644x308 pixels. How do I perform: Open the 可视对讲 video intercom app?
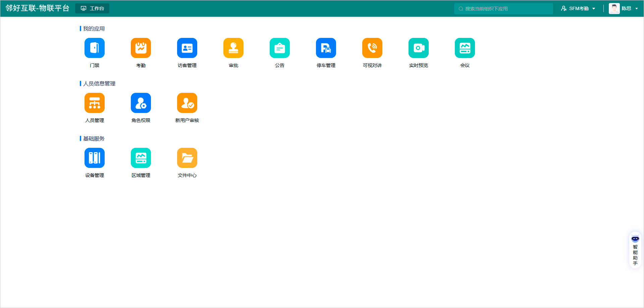tap(372, 48)
